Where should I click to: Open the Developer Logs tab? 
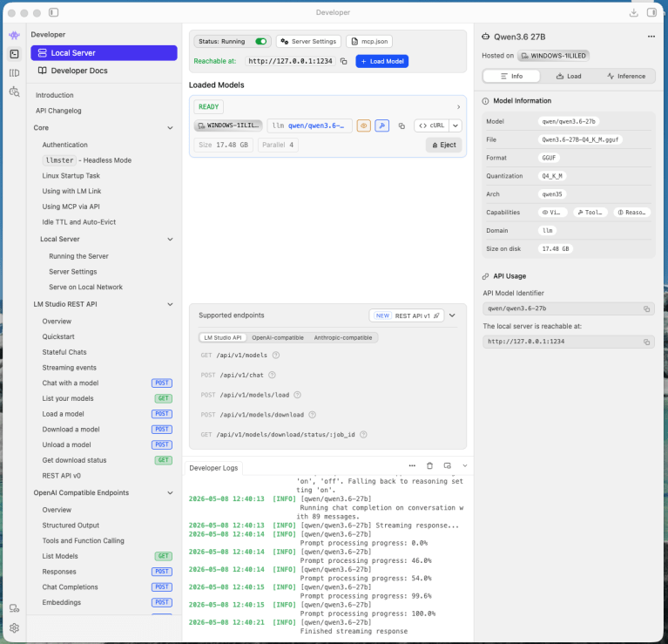[x=213, y=468]
